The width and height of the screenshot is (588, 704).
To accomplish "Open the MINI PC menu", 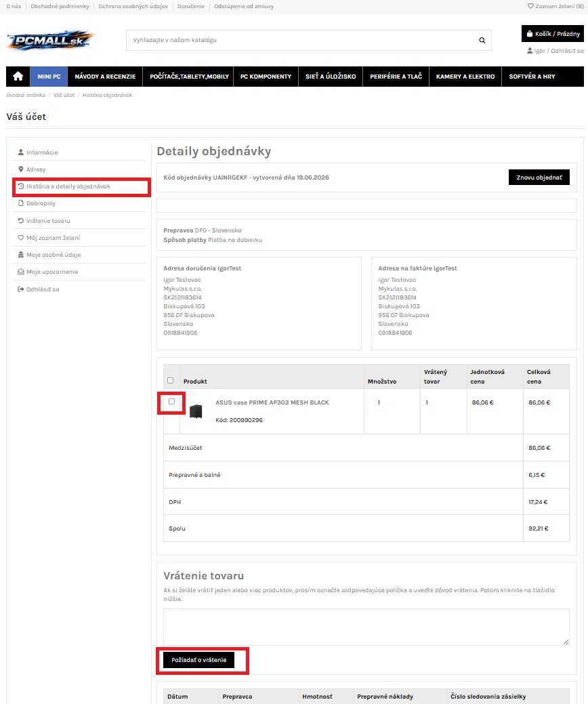I will point(49,77).
